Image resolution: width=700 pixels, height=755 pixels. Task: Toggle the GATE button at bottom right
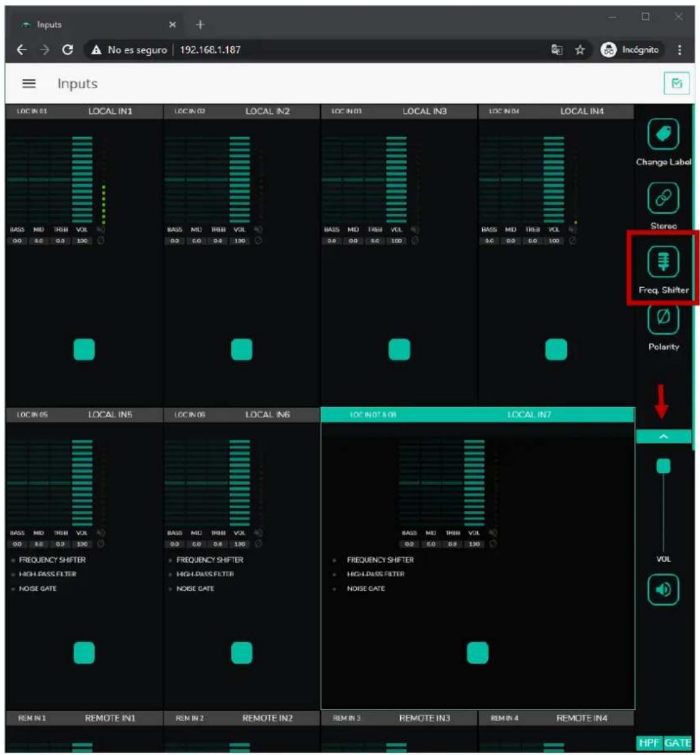coord(677,743)
